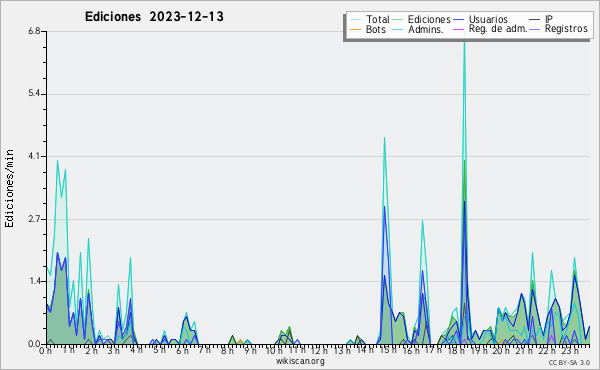This screenshot has height=370, width=600.
Task: Click the Reg. de adm. legend label
Action: (x=498, y=29)
